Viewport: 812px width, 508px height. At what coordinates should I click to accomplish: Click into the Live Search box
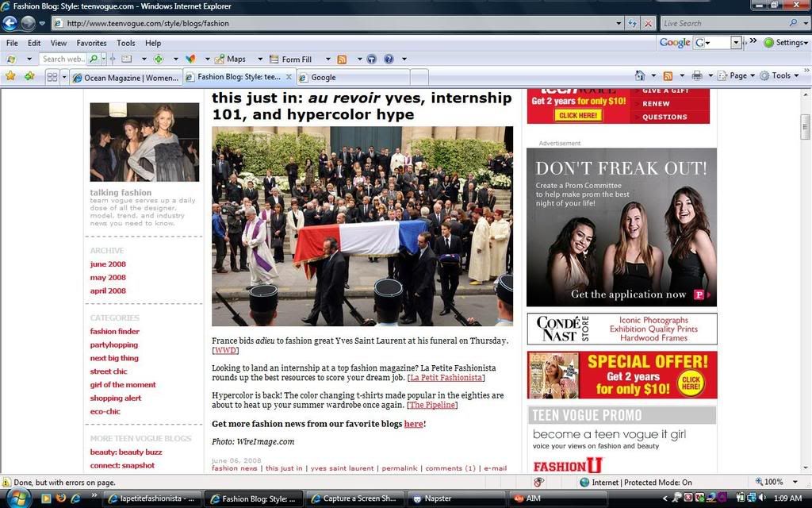coord(725,23)
